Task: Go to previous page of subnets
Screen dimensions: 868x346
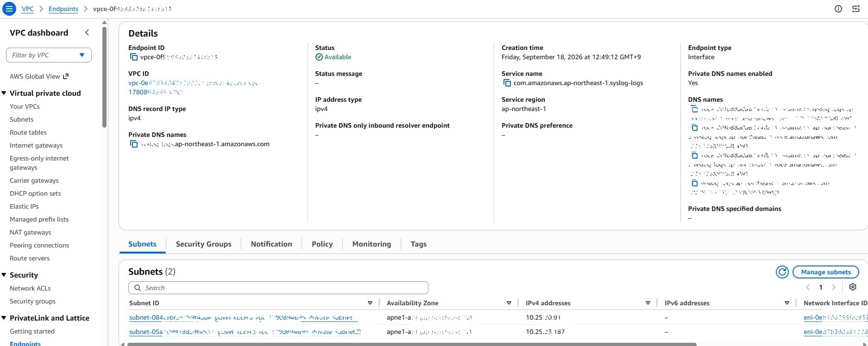Action: tap(808, 287)
